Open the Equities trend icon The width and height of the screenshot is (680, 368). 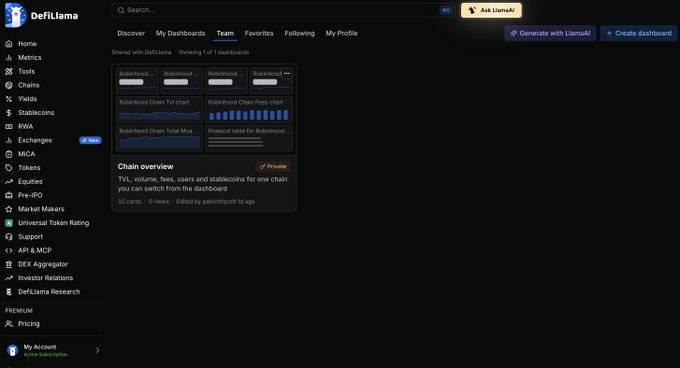9,182
